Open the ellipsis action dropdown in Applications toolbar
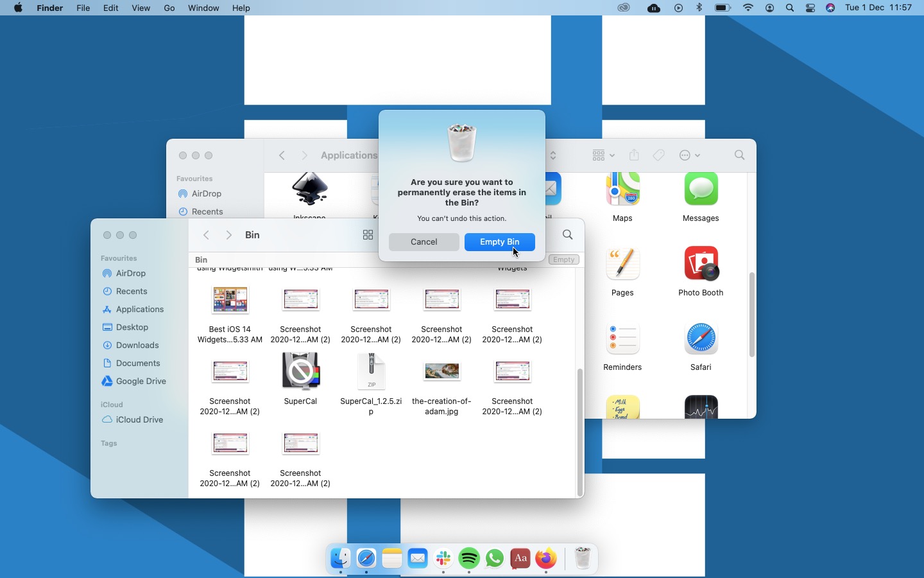The image size is (924, 578). click(690, 155)
